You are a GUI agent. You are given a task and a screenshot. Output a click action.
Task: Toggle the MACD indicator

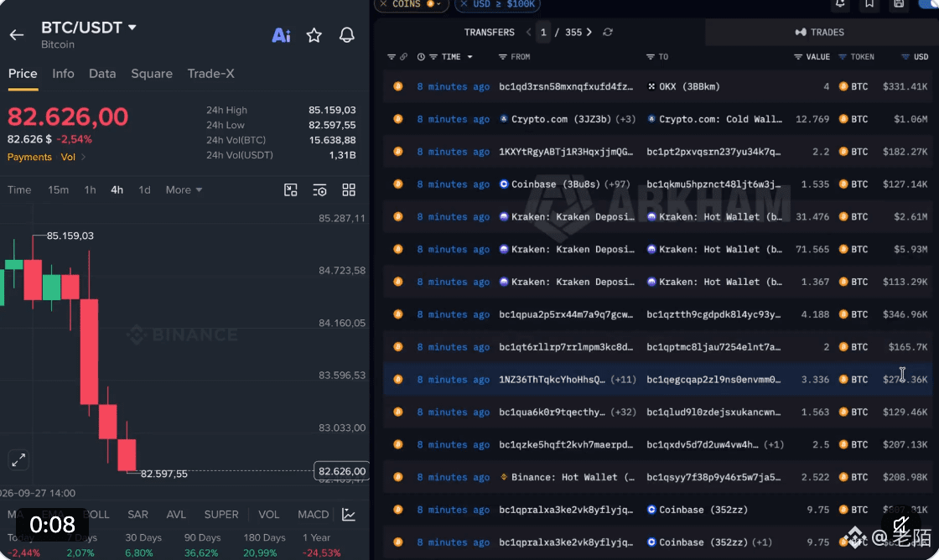tap(314, 515)
